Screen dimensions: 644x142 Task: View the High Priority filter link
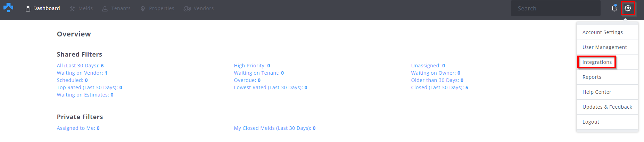252,66
